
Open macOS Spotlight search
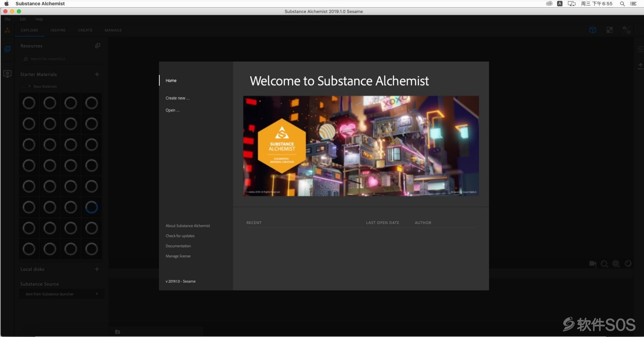pos(622,4)
